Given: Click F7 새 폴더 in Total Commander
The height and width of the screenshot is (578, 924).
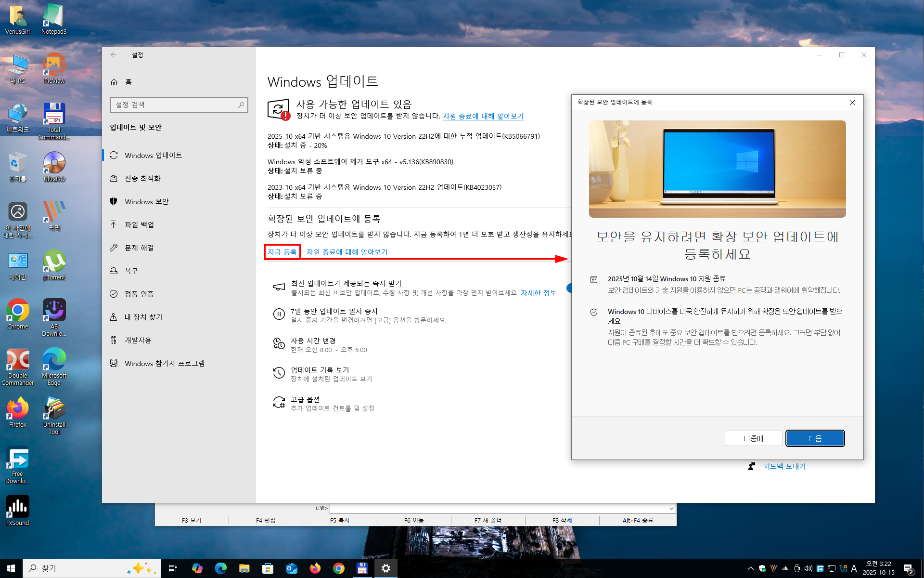Looking at the screenshot, I should pyautogui.click(x=488, y=520).
